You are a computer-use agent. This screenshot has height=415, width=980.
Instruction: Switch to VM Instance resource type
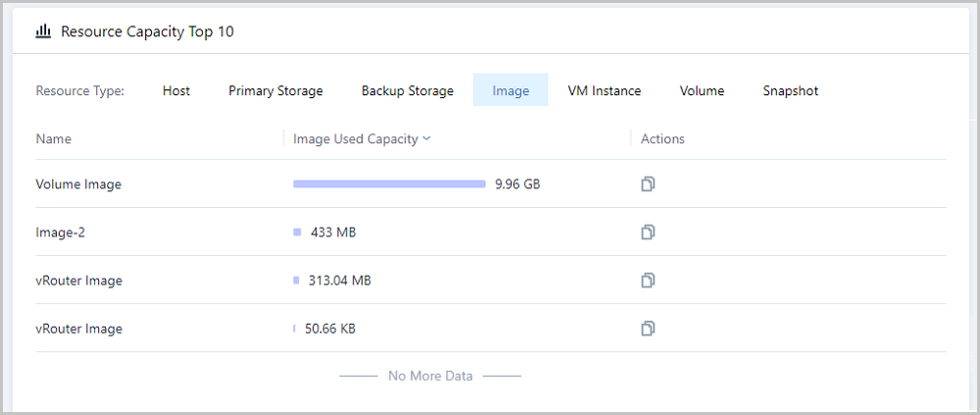(x=605, y=91)
